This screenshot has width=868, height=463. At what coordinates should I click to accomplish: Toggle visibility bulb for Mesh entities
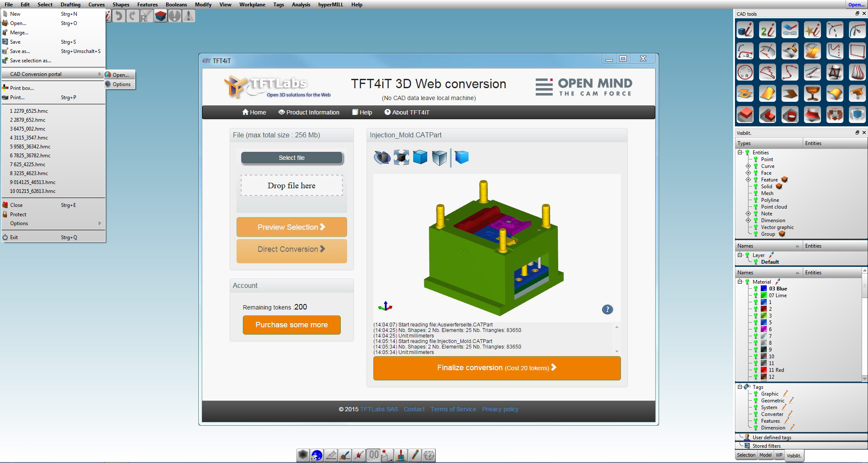tap(756, 193)
